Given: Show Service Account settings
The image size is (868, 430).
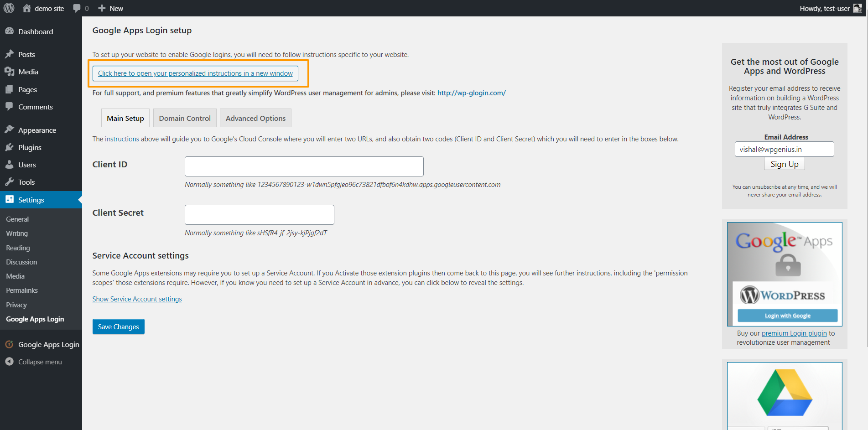Looking at the screenshot, I should pyautogui.click(x=137, y=299).
